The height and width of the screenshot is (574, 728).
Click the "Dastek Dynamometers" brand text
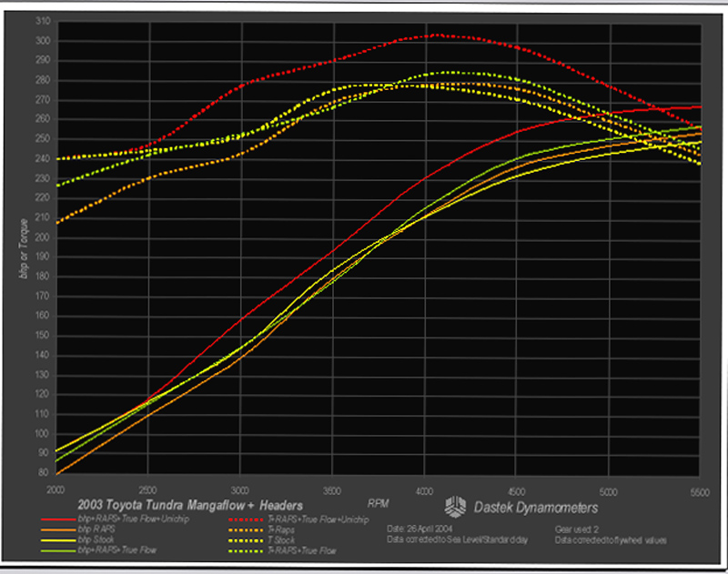536,508
